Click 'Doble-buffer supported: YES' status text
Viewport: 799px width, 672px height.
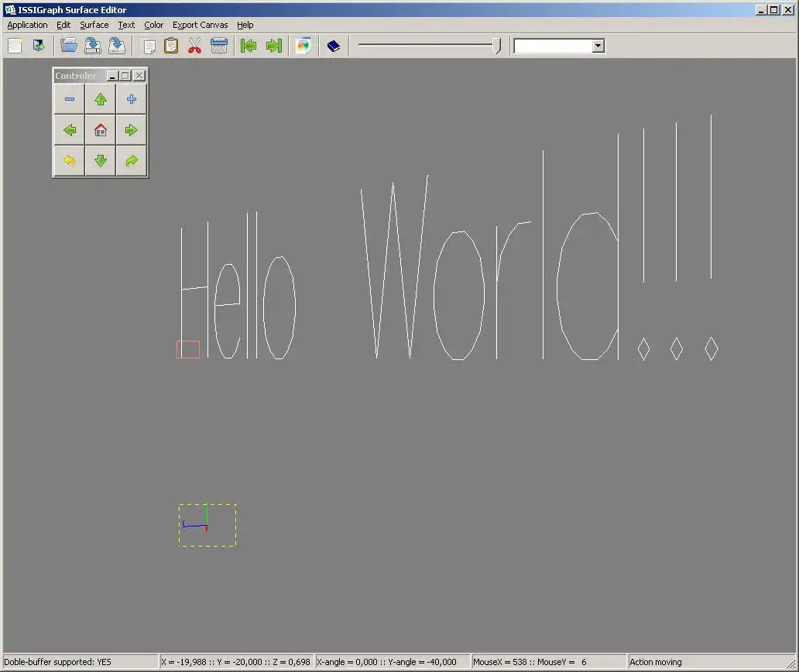point(57,662)
